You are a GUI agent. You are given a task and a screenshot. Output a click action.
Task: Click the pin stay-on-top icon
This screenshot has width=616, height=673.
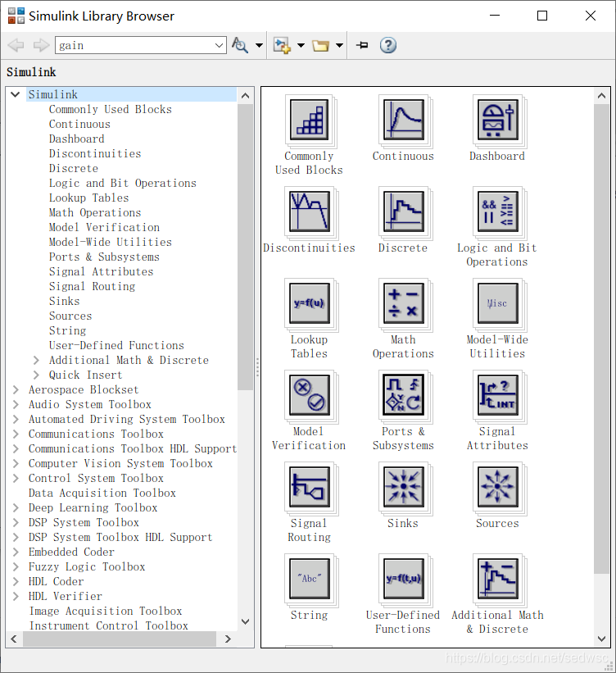[362, 45]
